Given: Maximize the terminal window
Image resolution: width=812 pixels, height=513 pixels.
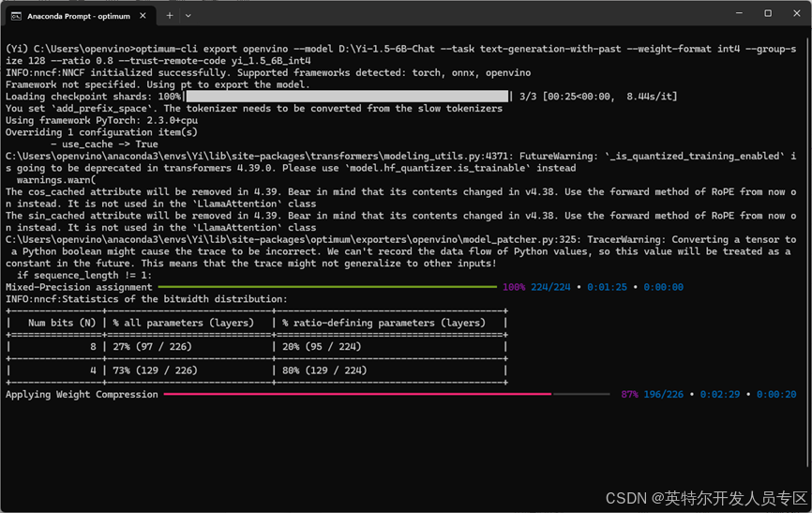Looking at the screenshot, I should pyautogui.click(x=768, y=13).
